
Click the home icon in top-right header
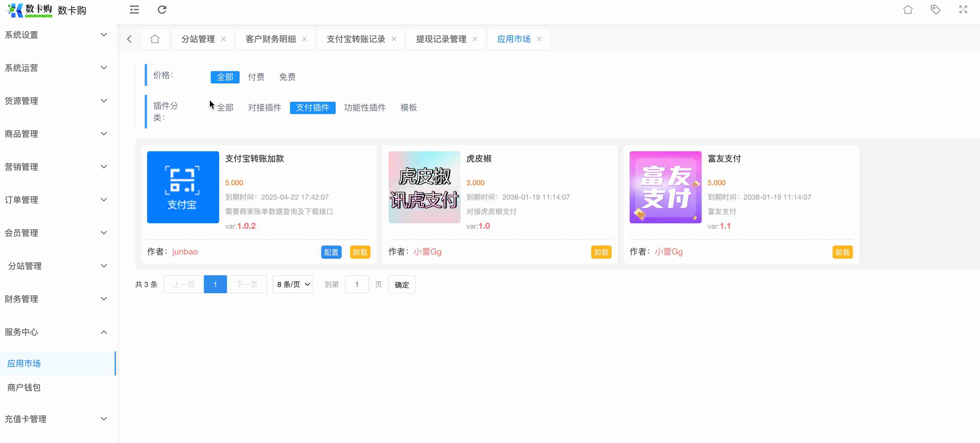(908, 10)
